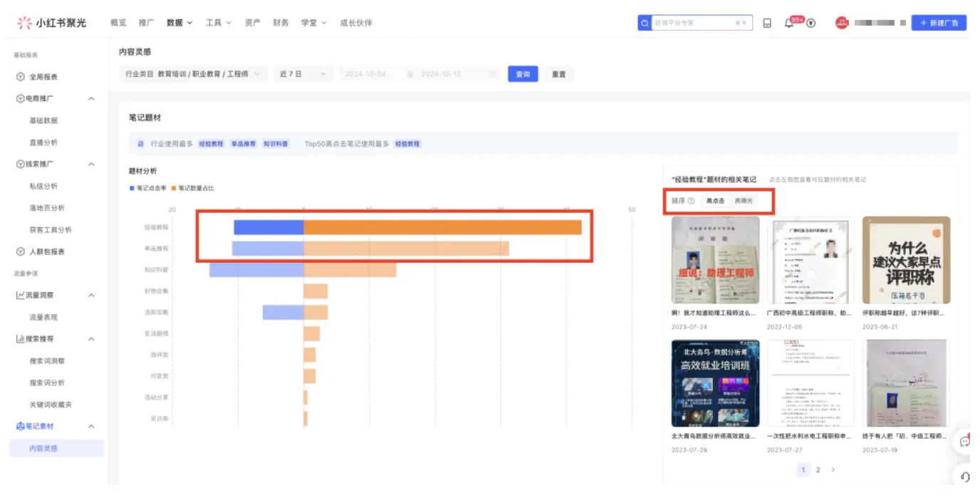Image resolution: width=980 pixels, height=497 pixels.
Task: Click the 小红书聚光 logo icon
Action: pos(24,23)
